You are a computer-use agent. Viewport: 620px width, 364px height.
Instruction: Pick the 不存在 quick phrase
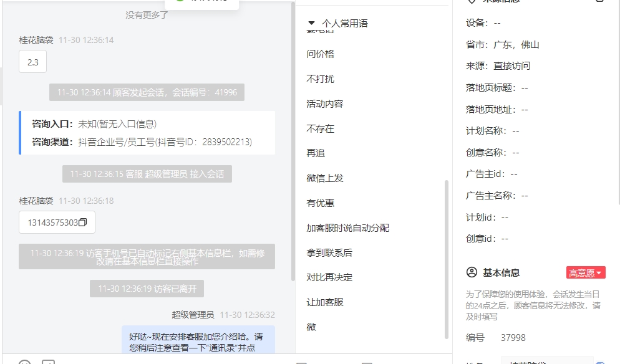click(320, 129)
